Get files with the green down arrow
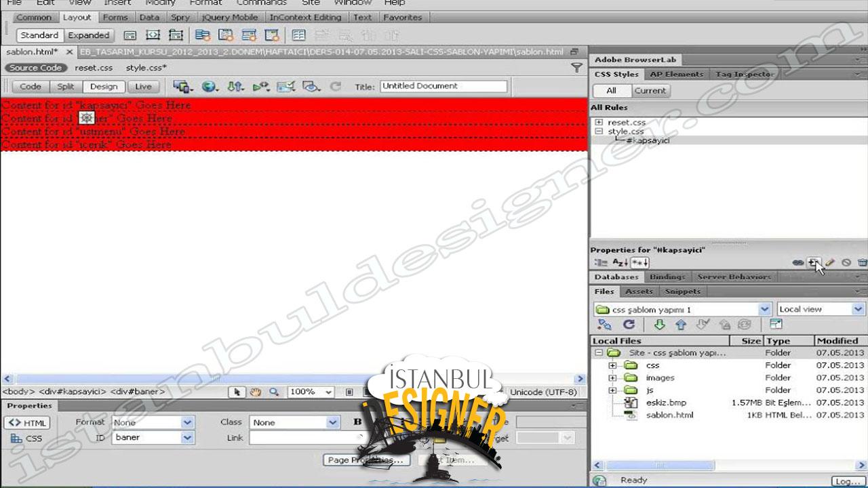Image resolution: width=868 pixels, height=488 pixels. [659, 325]
